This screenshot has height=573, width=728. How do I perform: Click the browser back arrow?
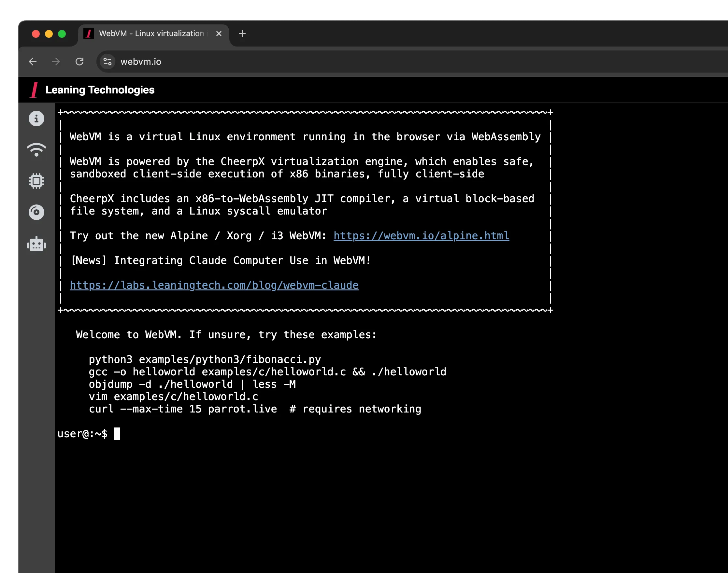tap(33, 62)
